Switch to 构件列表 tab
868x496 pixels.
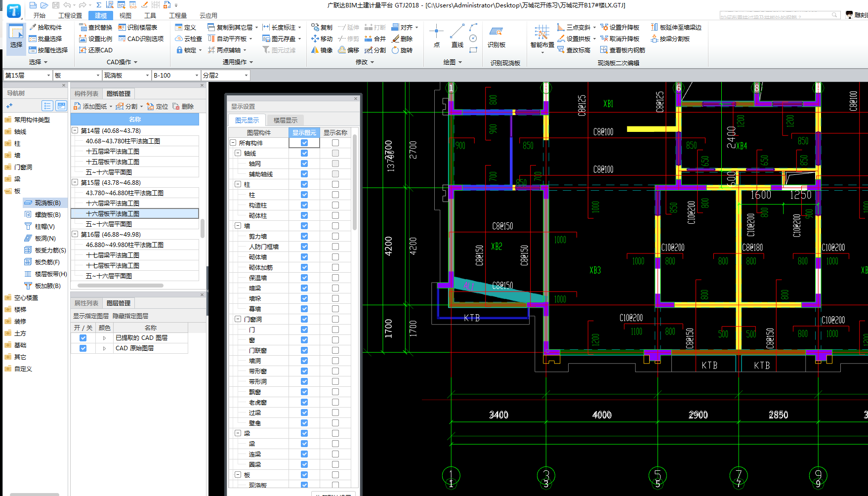[x=86, y=93]
